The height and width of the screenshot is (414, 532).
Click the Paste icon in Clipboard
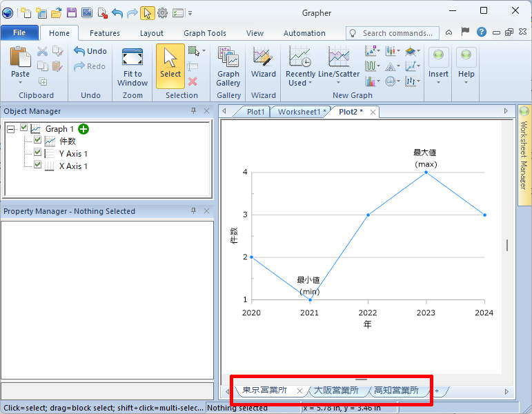[20, 62]
